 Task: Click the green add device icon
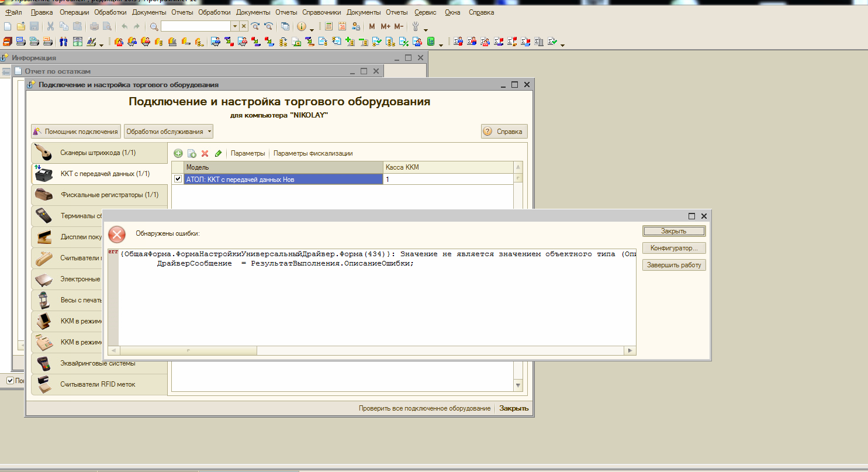pos(178,153)
